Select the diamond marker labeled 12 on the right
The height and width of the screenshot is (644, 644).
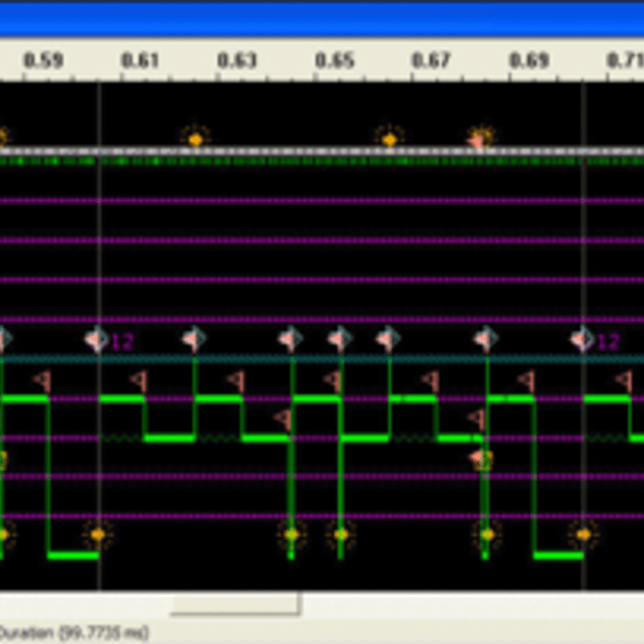[582, 338]
